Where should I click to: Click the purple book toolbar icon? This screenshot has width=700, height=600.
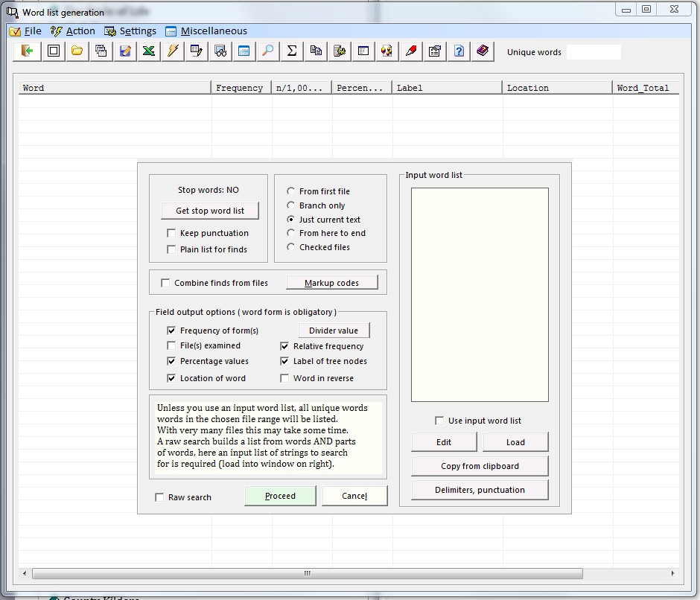(483, 51)
